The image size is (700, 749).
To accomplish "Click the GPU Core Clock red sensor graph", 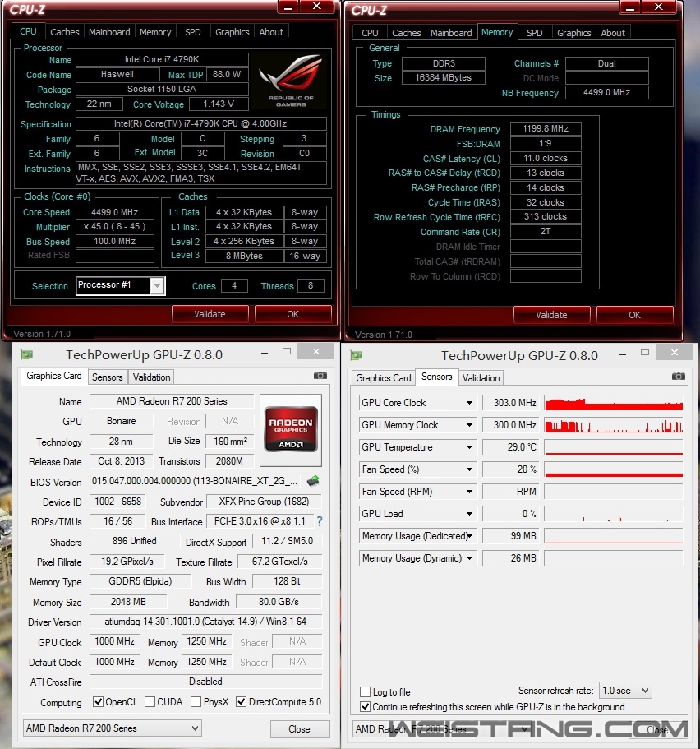I will tap(614, 403).
